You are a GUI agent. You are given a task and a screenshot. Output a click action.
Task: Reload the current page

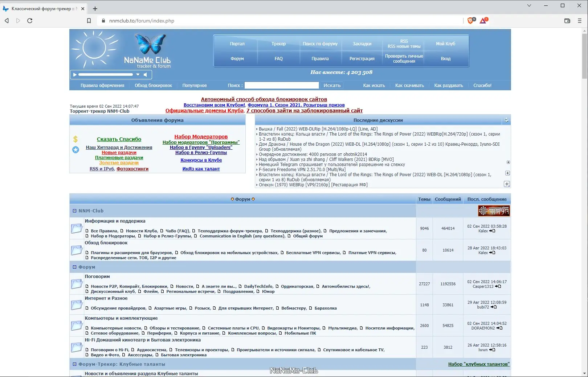30,21
